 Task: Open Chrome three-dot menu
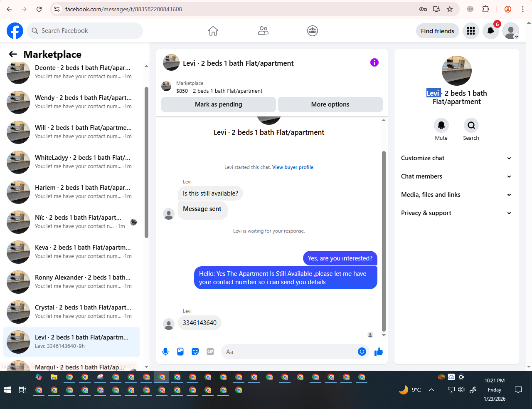click(x=523, y=9)
